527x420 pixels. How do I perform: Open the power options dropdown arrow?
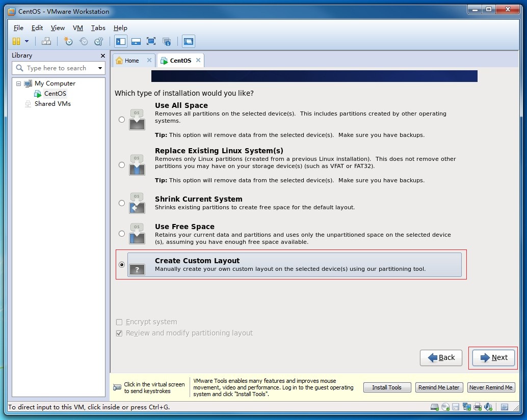coord(27,41)
